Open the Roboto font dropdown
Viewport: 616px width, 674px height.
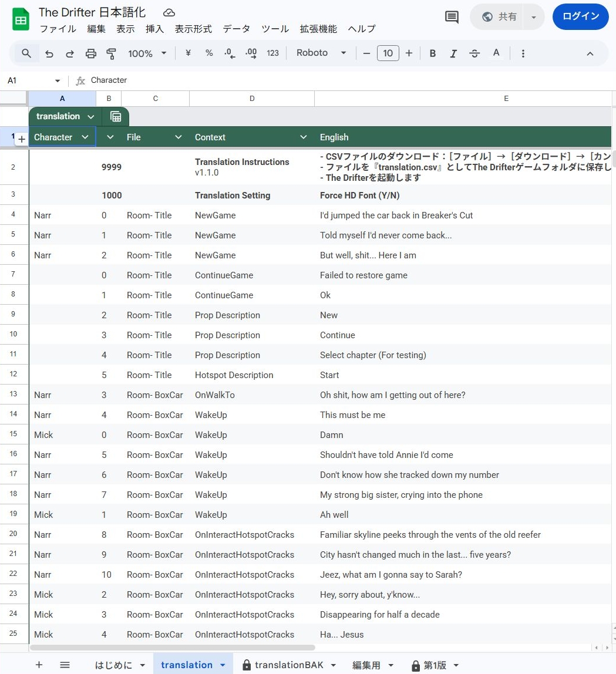coord(321,53)
